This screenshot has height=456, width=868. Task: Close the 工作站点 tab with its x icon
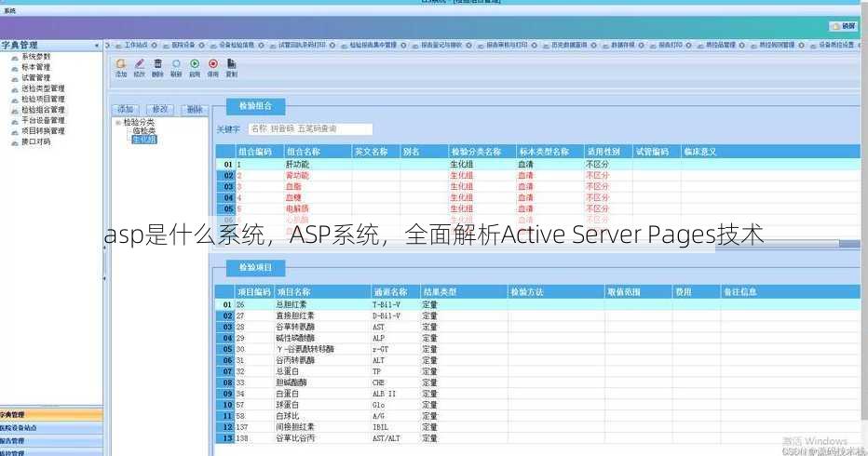click(155, 45)
